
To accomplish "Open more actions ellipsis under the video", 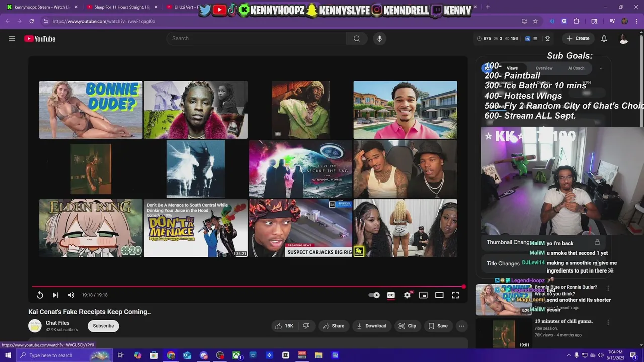I will tap(461, 326).
